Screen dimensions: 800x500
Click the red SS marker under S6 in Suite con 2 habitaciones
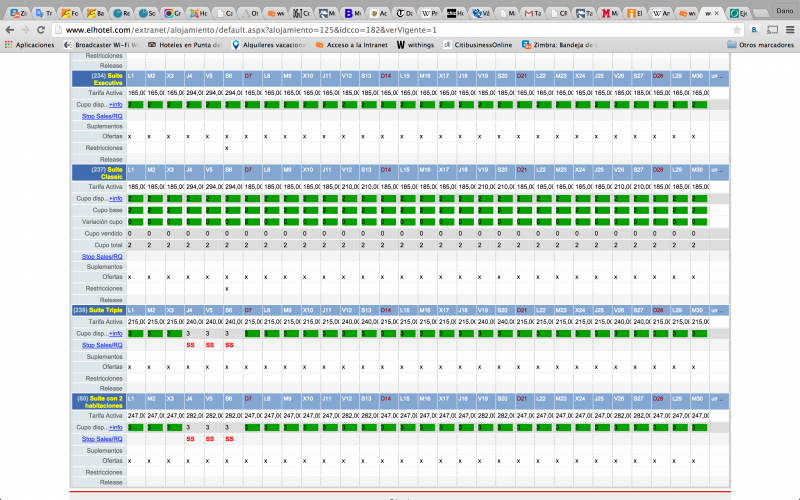pyautogui.click(x=228, y=439)
